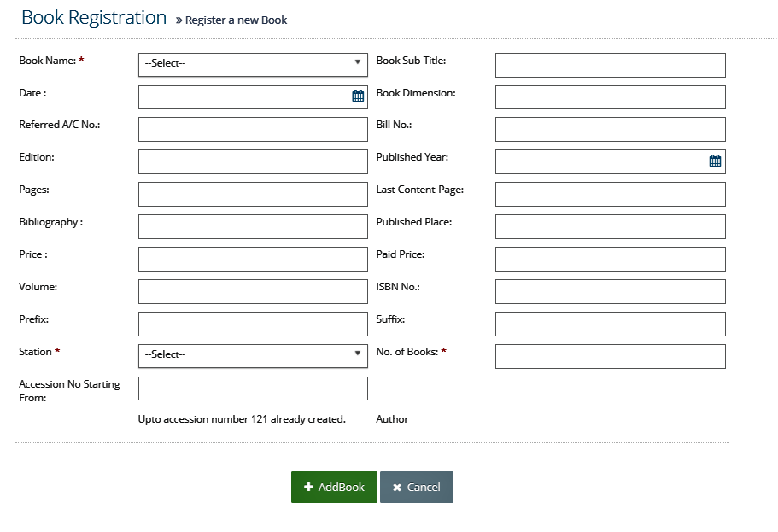Select the 'ISBN No.:' label
This screenshot has width=778, height=532.
click(x=398, y=287)
